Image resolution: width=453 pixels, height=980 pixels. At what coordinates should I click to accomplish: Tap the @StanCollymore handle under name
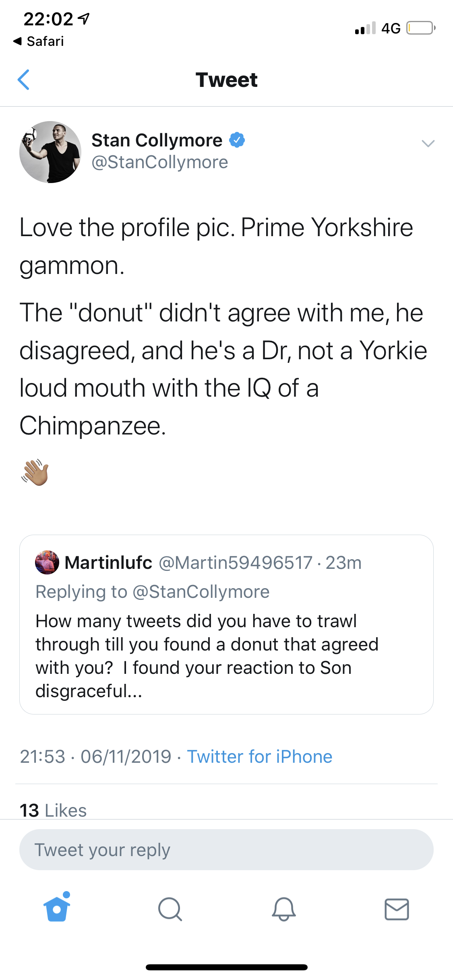160,162
